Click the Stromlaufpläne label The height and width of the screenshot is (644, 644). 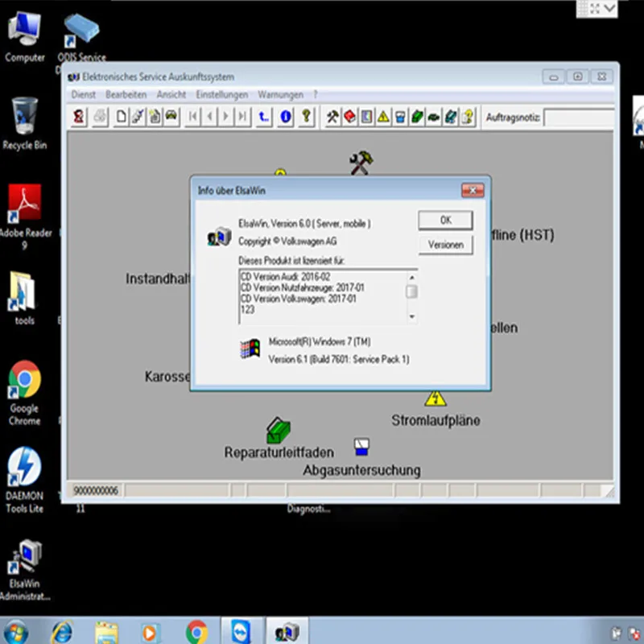click(x=436, y=420)
